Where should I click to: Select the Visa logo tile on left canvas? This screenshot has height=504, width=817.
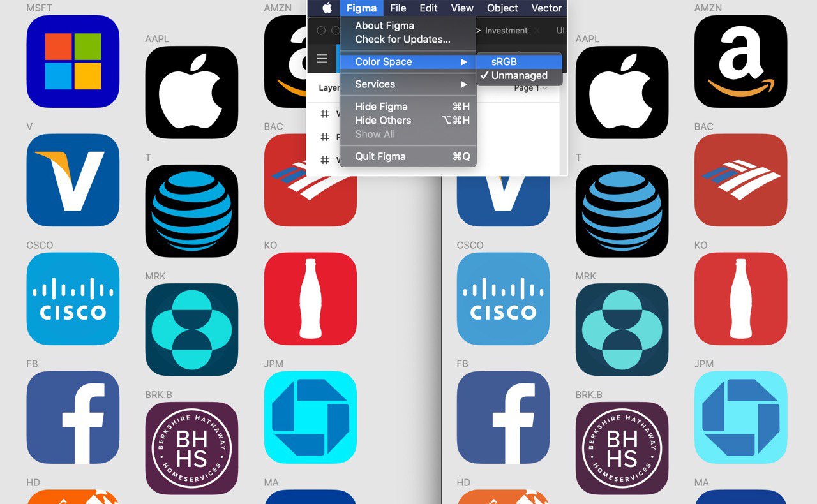click(73, 180)
